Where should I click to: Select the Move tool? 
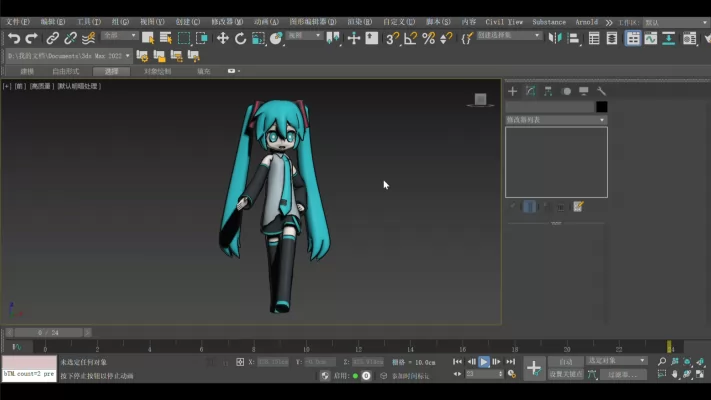223,39
